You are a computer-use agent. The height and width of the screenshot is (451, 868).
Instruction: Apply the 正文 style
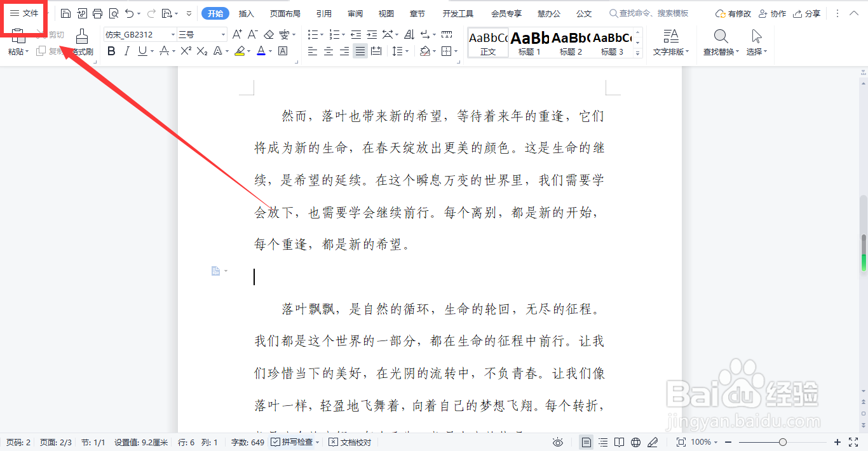point(488,43)
